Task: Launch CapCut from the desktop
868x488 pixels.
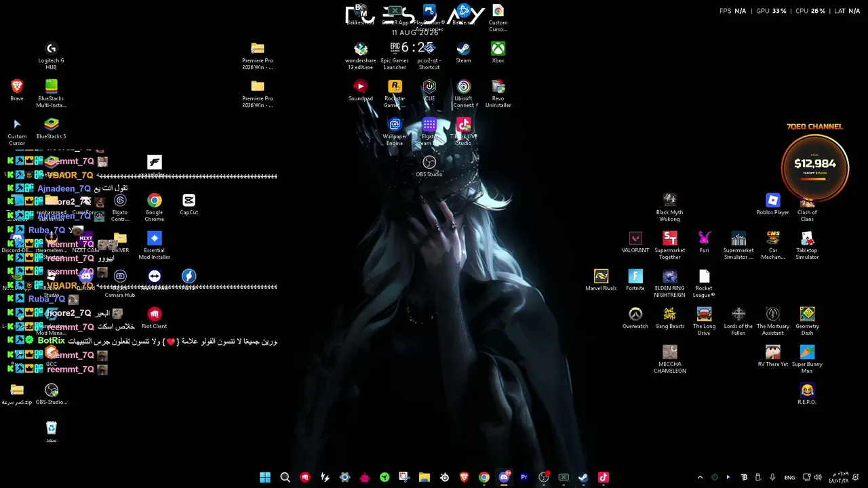Action: pos(189,204)
